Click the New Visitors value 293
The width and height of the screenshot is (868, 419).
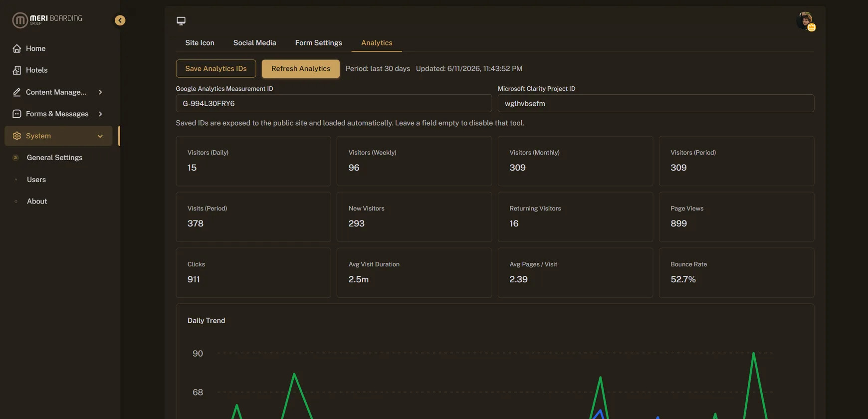pos(356,223)
